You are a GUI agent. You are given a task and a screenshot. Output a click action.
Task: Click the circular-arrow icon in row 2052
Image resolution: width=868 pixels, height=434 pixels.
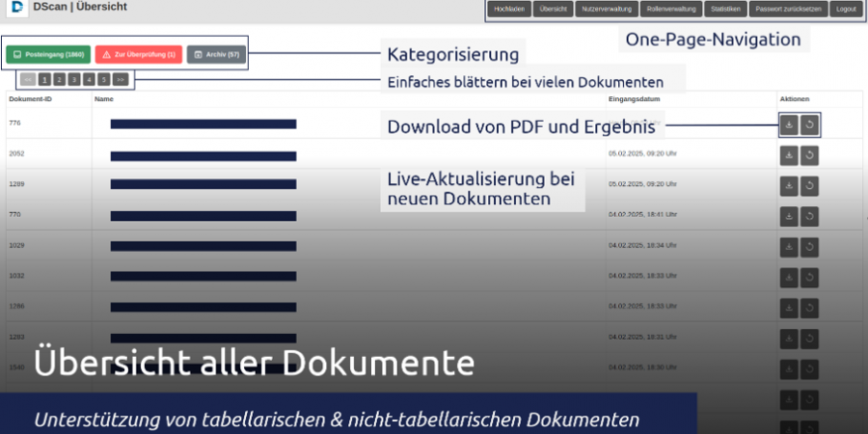(x=809, y=155)
